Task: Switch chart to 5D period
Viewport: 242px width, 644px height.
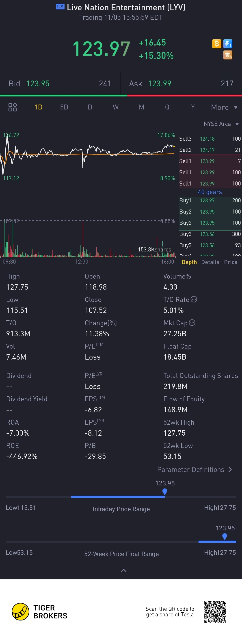Action: pos(64,107)
